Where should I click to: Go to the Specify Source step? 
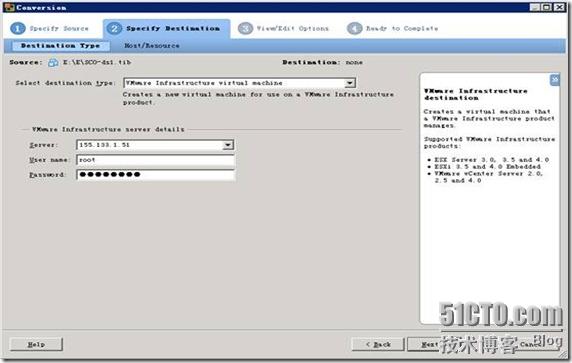(49, 28)
